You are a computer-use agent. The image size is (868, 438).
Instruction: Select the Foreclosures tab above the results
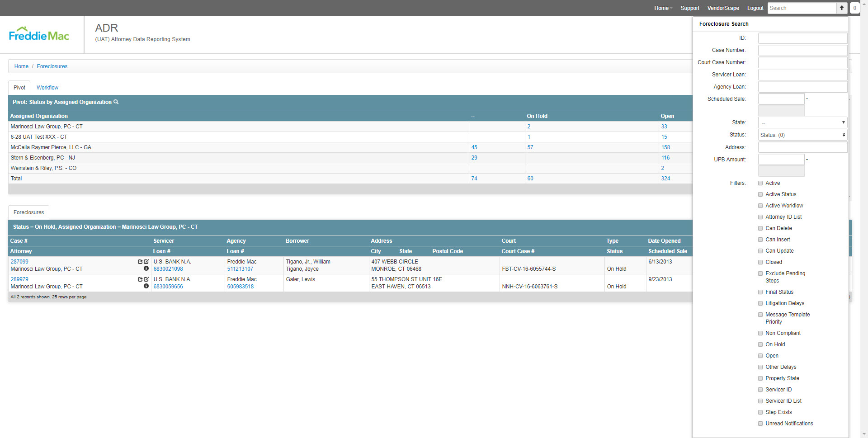29,212
